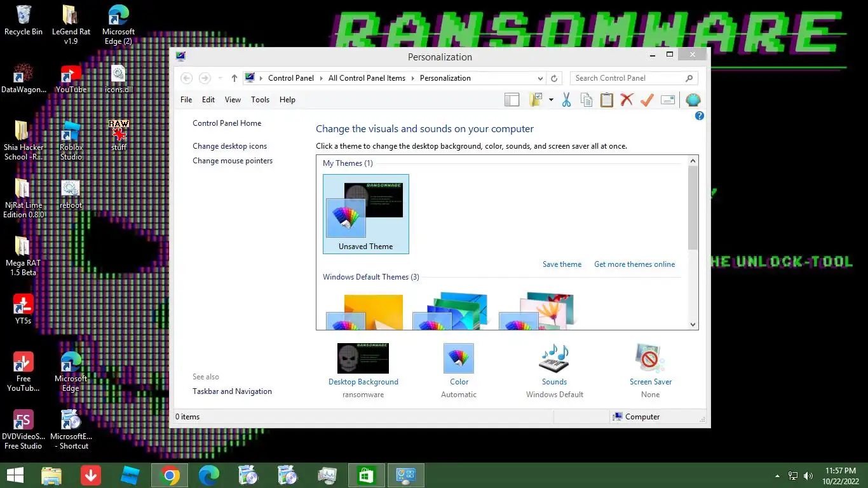Open the Recent locations dropdown arrow
Image resolution: width=868 pixels, height=488 pixels.
(220, 78)
